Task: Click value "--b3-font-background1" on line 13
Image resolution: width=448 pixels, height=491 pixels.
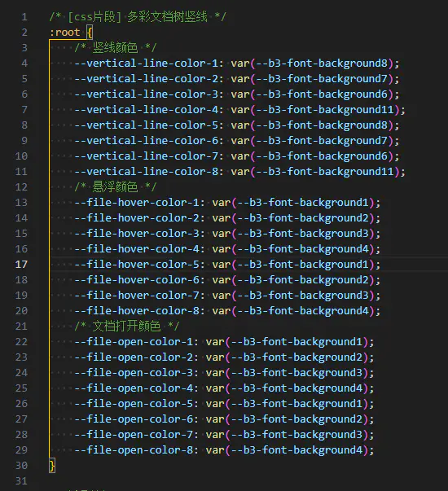Action: [x=303, y=202]
